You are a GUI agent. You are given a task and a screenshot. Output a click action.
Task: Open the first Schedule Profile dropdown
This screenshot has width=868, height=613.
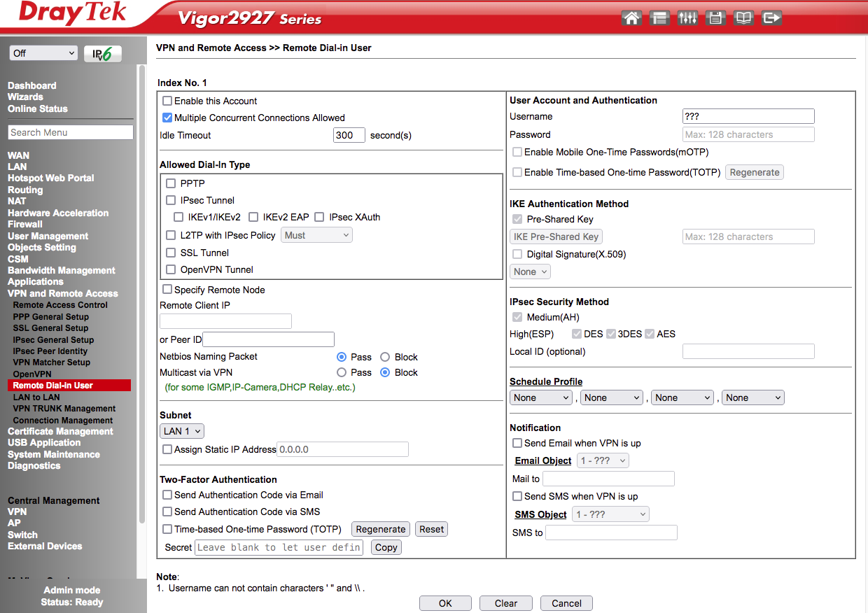tap(540, 397)
